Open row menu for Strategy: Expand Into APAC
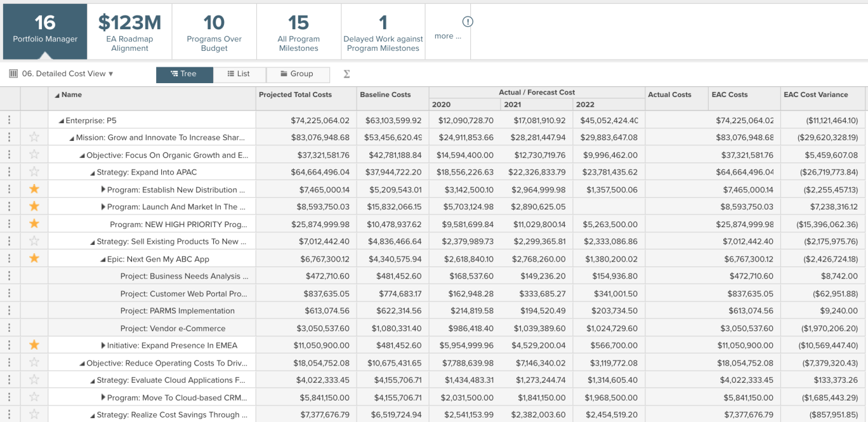 tap(10, 172)
